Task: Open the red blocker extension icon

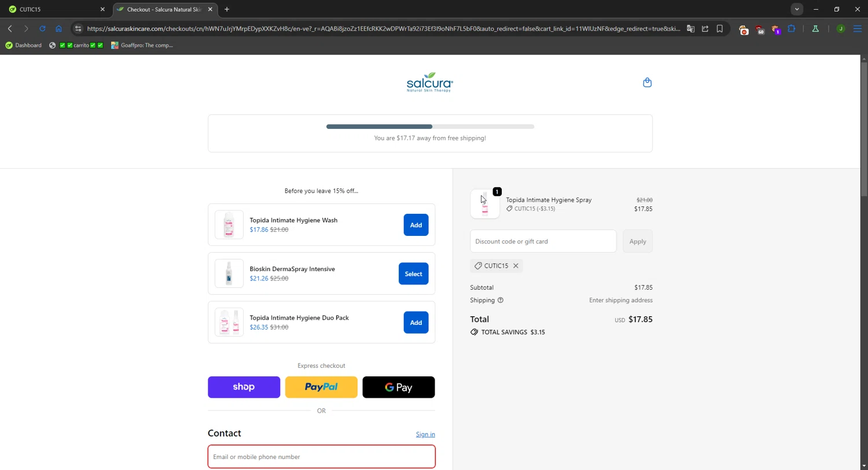Action: 744,29
